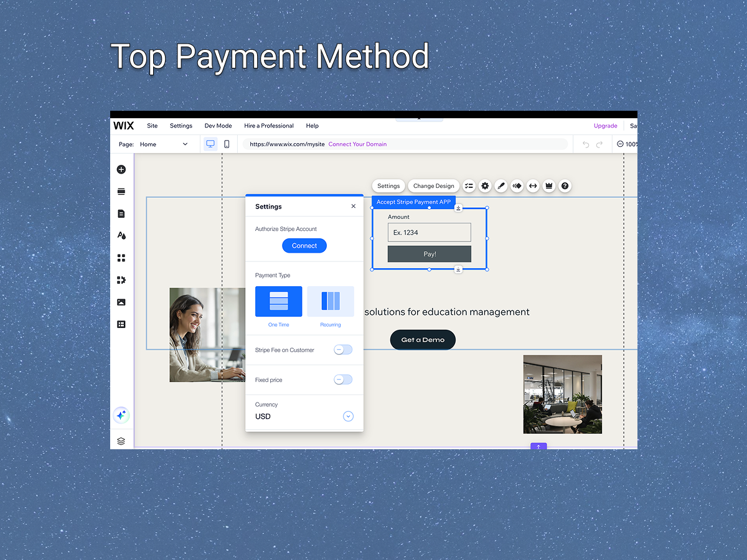
Task: Open the design paintbrush icon in widget toolbar
Action: 501,185
